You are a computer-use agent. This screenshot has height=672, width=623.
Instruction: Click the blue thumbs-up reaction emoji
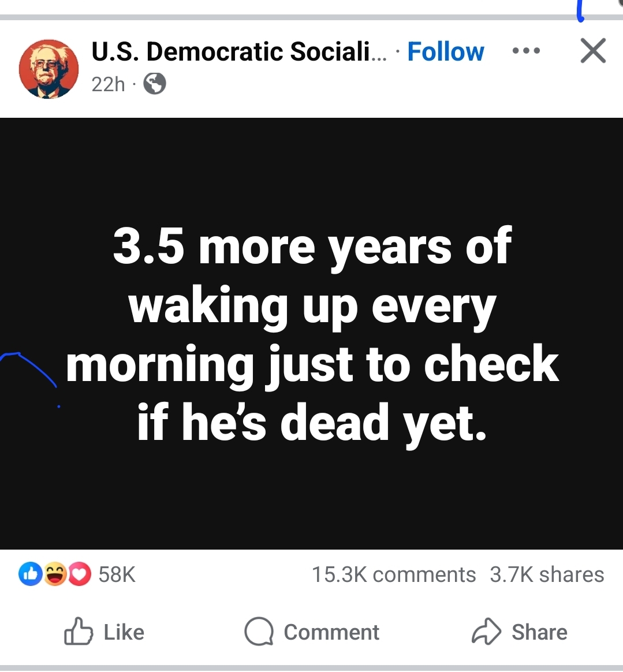pyautogui.click(x=29, y=574)
